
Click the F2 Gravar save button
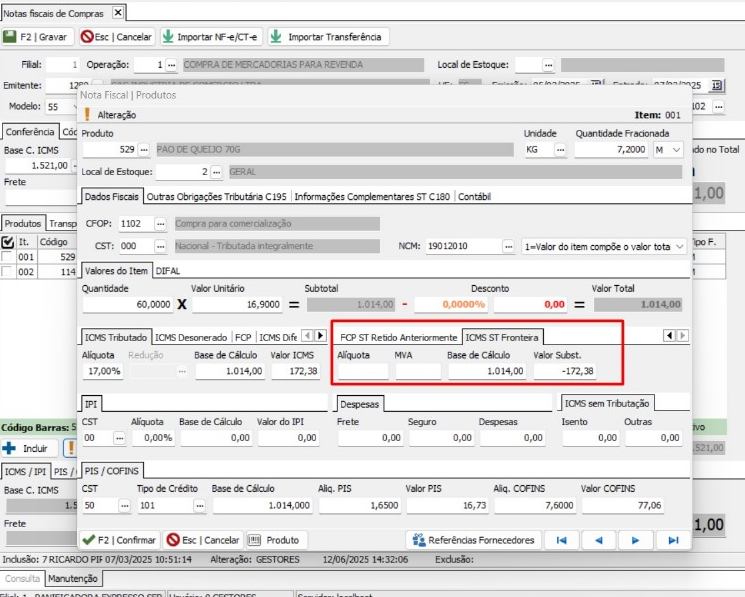point(36,37)
